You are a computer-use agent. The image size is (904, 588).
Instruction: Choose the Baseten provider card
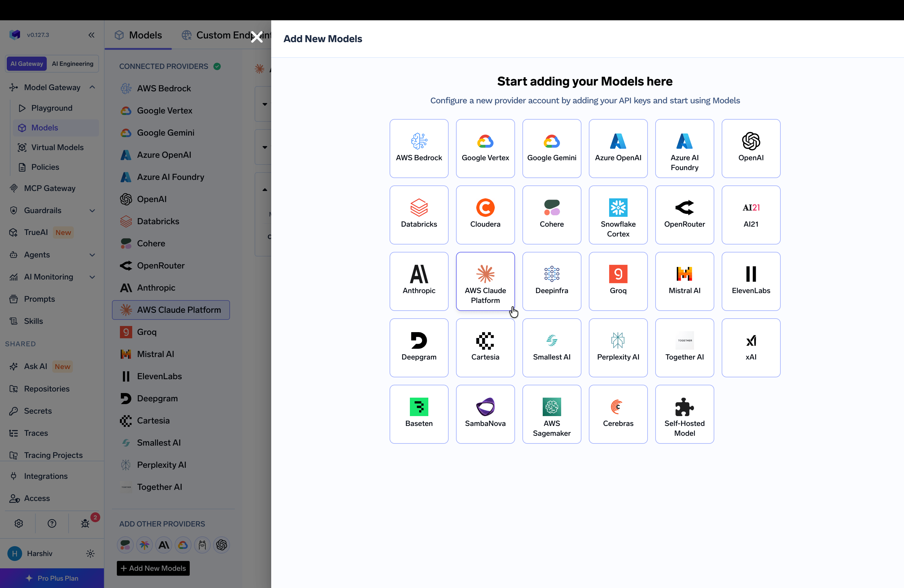coord(419,415)
